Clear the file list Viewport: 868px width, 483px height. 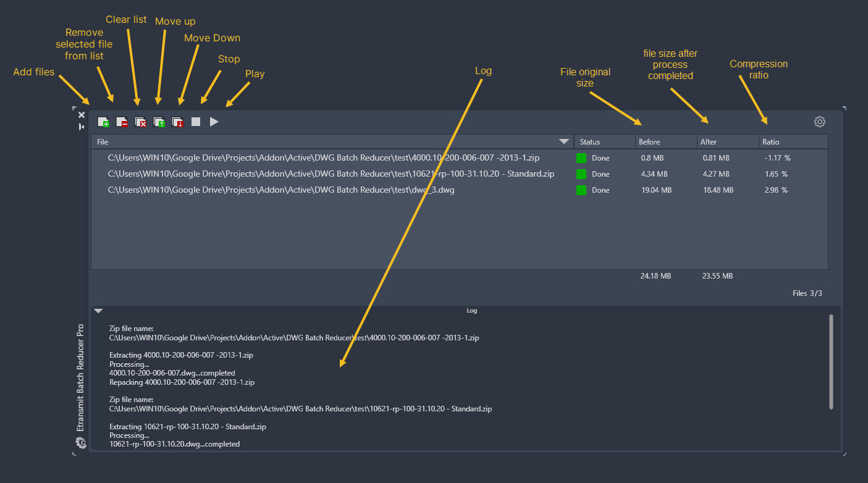(x=140, y=122)
